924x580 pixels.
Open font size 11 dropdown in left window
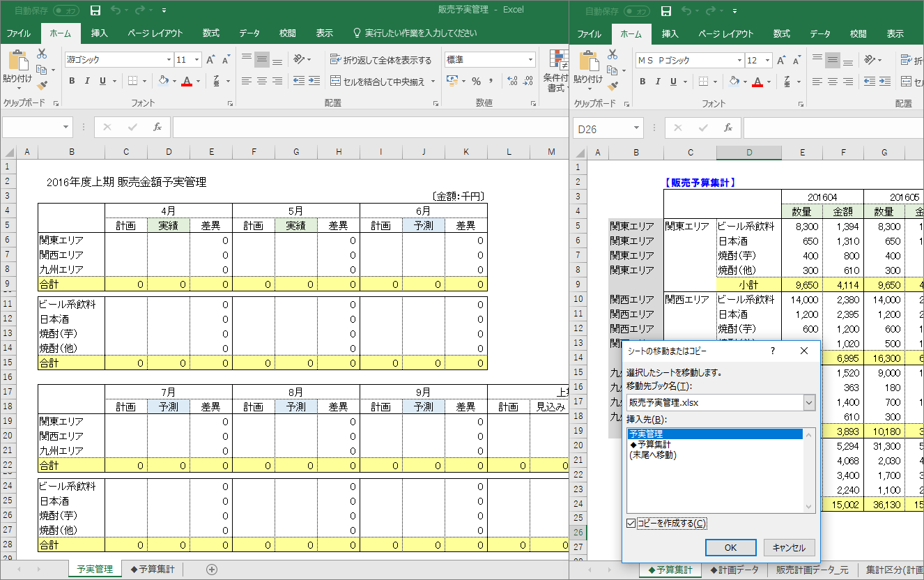point(197,60)
